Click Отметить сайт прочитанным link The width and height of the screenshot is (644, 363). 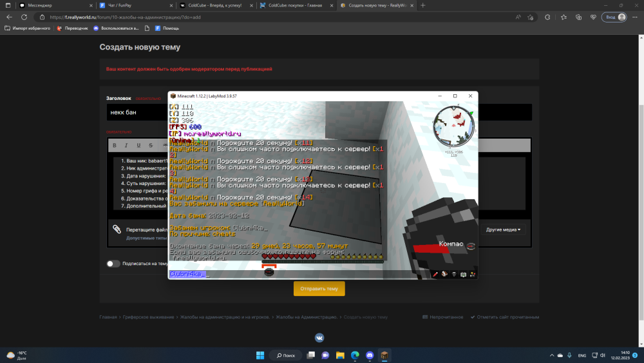(505, 317)
